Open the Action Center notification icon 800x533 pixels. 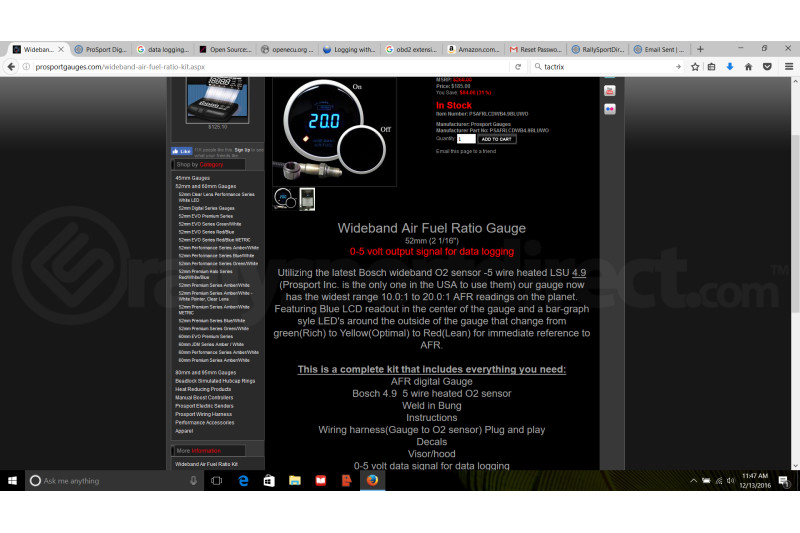(x=784, y=480)
